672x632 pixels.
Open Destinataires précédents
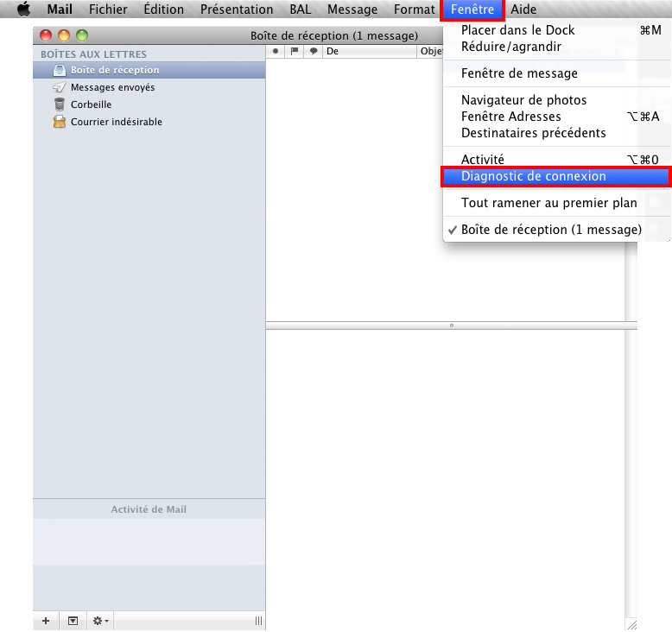(x=556, y=133)
